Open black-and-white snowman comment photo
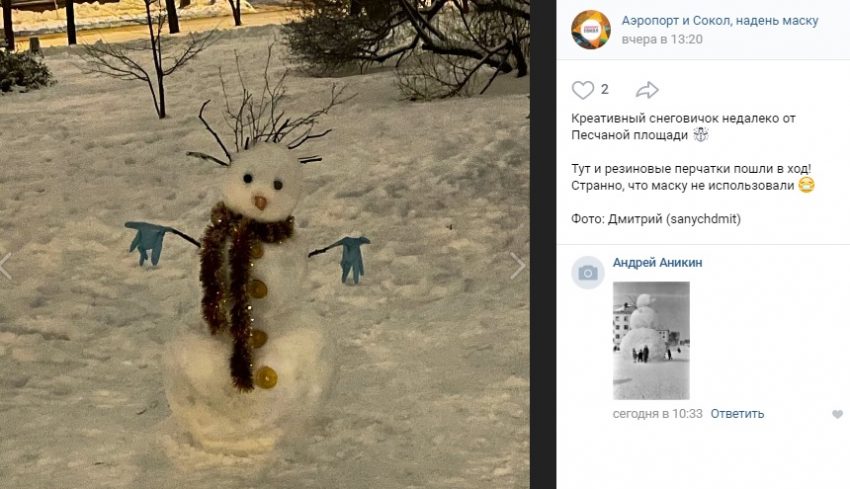The height and width of the screenshot is (489, 850). (x=651, y=340)
